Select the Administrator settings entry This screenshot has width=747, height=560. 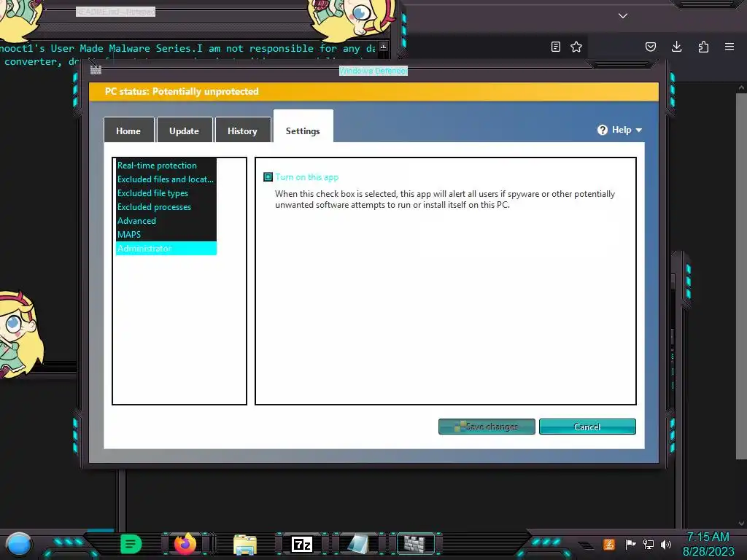coord(166,248)
